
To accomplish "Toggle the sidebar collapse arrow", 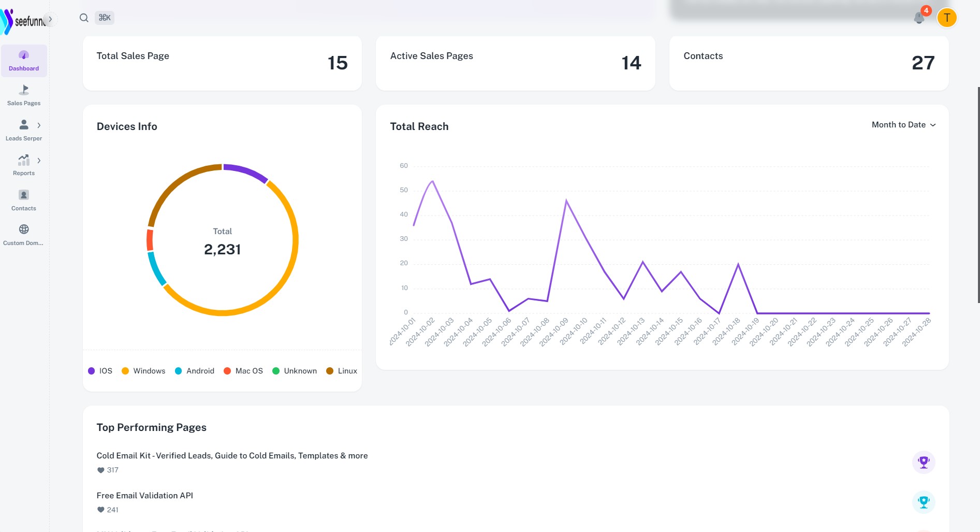I will [50, 19].
